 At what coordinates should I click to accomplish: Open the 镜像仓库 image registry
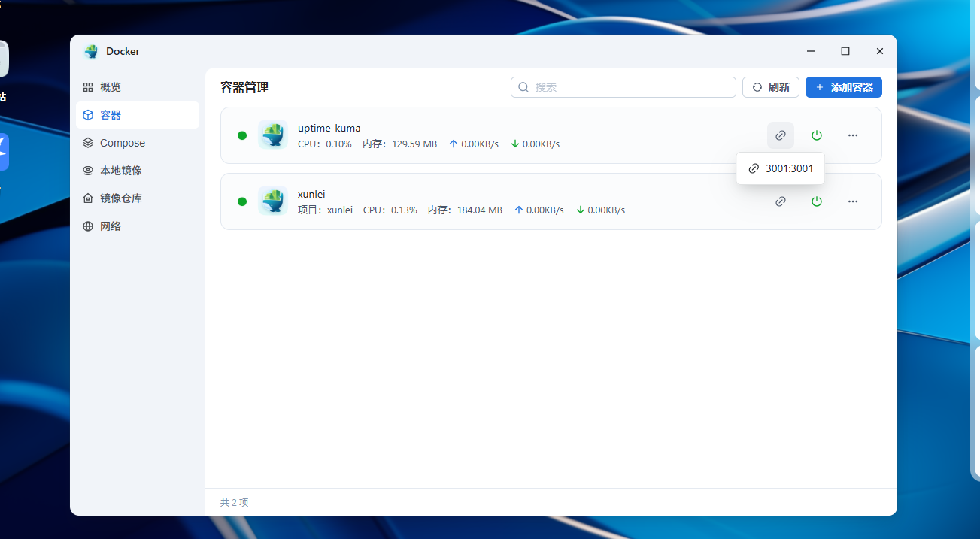click(138, 198)
